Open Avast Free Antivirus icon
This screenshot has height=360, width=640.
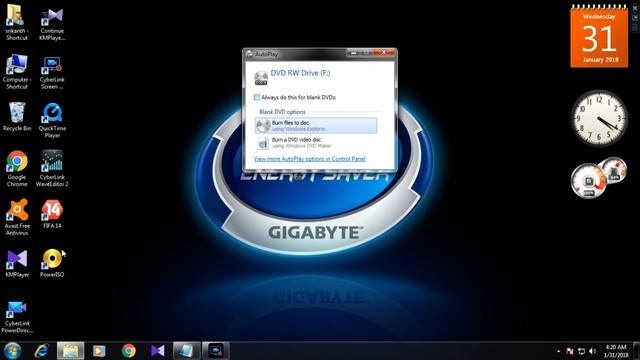click(17, 217)
